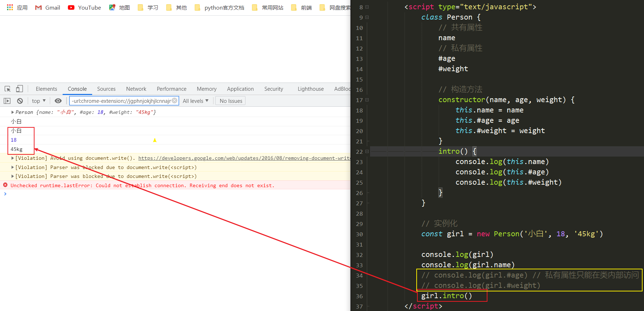This screenshot has height=311, width=644.
Task: Click the 45kg console output line
Action: (x=16, y=149)
